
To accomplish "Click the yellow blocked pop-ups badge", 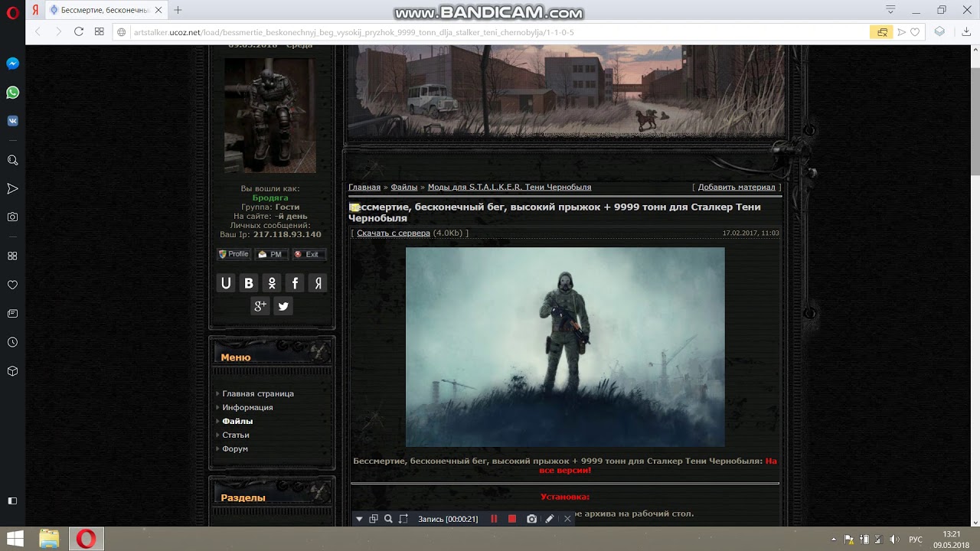I will (x=882, y=32).
